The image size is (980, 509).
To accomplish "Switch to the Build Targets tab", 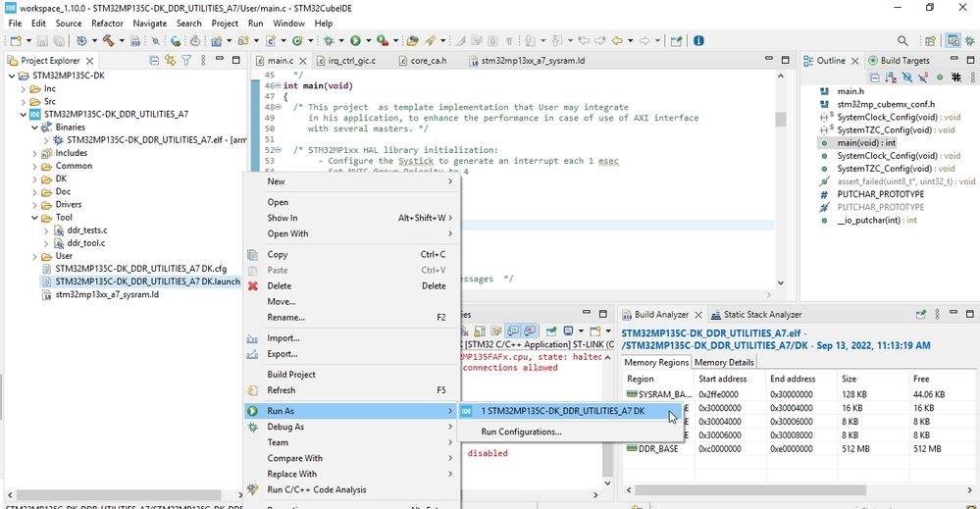I will click(x=899, y=61).
